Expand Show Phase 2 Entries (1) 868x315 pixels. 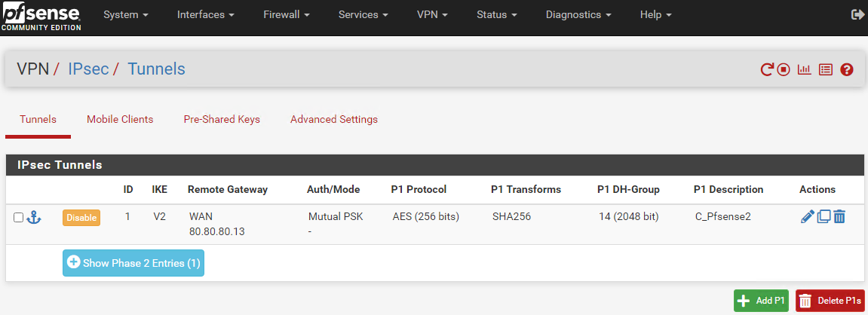(133, 263)
